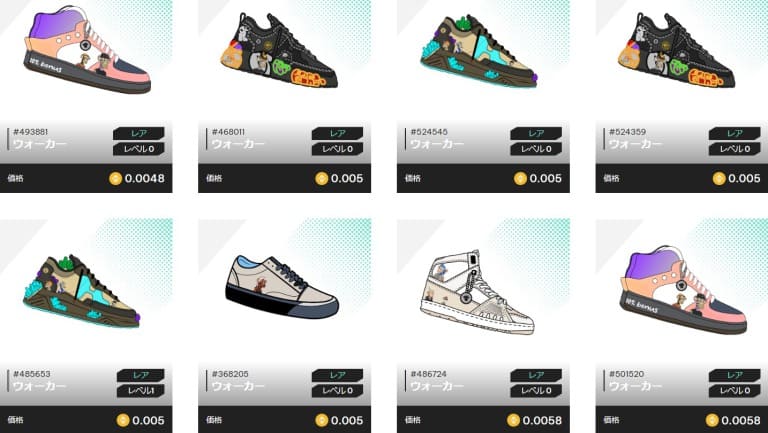This screenshot has width=768, height=433.
Task: Click the 0.0058 price bar of #501520
Action: click(x=682, y=420)
